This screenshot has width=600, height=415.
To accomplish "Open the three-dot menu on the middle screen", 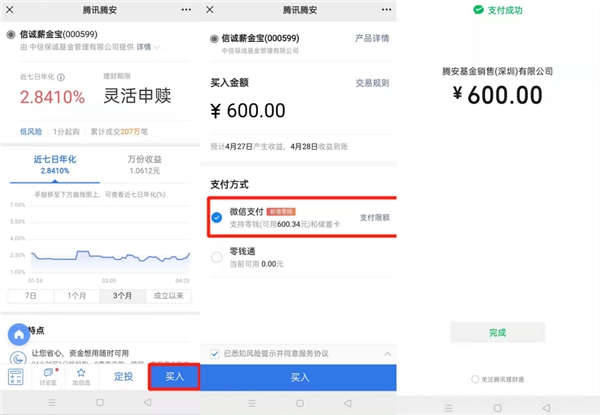I will pos(386,10).
